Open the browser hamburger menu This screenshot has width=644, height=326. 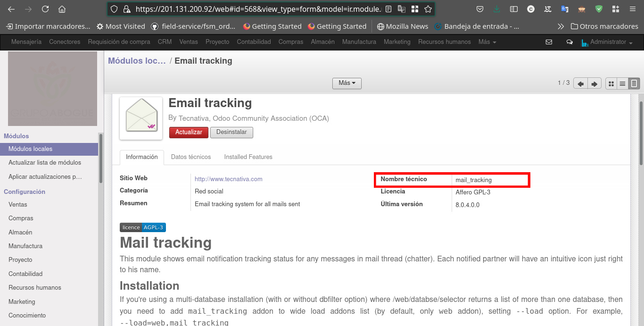point(632,9)
